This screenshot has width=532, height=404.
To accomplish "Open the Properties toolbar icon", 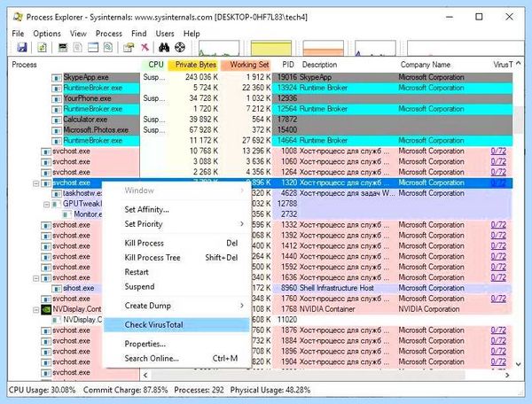I will [x=129, y=48].
